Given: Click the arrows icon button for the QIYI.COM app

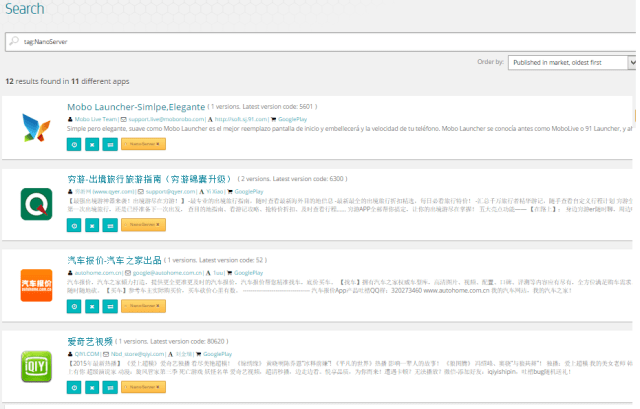Looking at the screenshot, I should (x=109, y=383).
